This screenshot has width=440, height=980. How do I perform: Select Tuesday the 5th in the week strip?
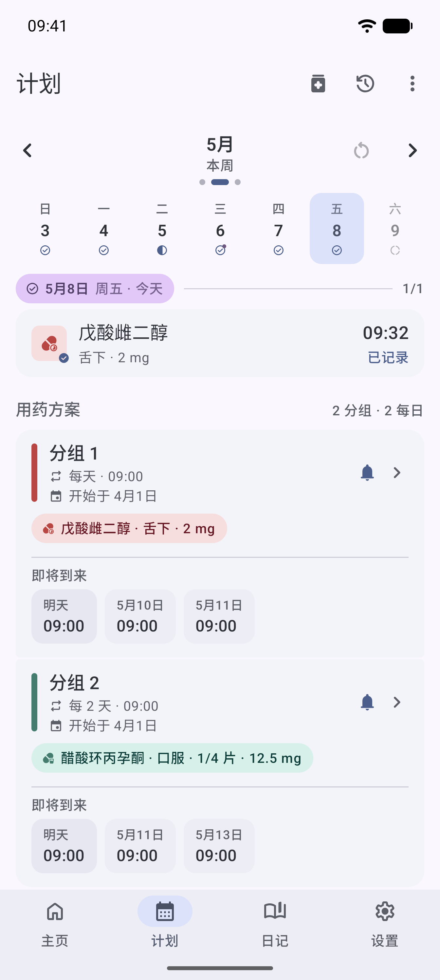(x=162, y=228)
